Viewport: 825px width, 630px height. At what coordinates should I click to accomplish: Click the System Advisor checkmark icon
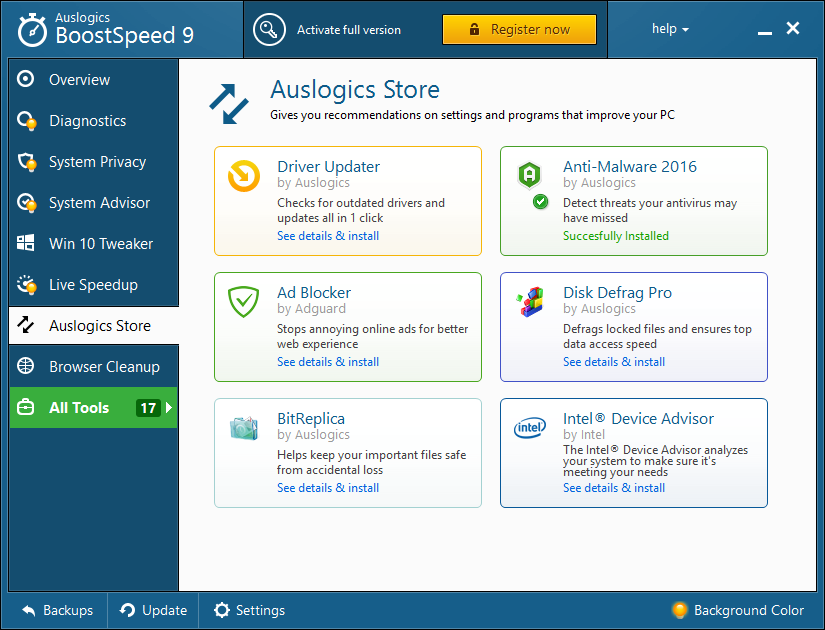tap(26, 203)
